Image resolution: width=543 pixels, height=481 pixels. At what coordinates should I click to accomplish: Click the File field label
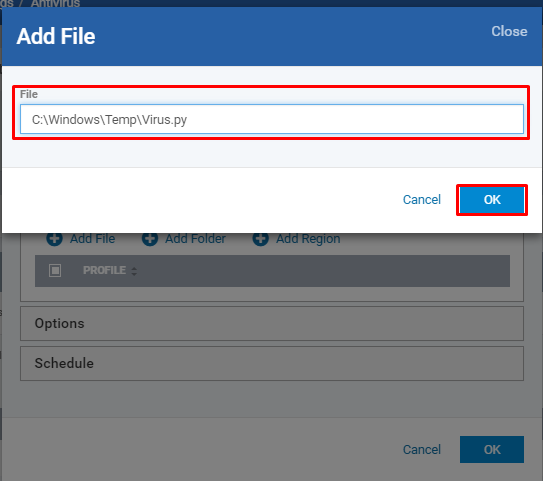(29, 94)
